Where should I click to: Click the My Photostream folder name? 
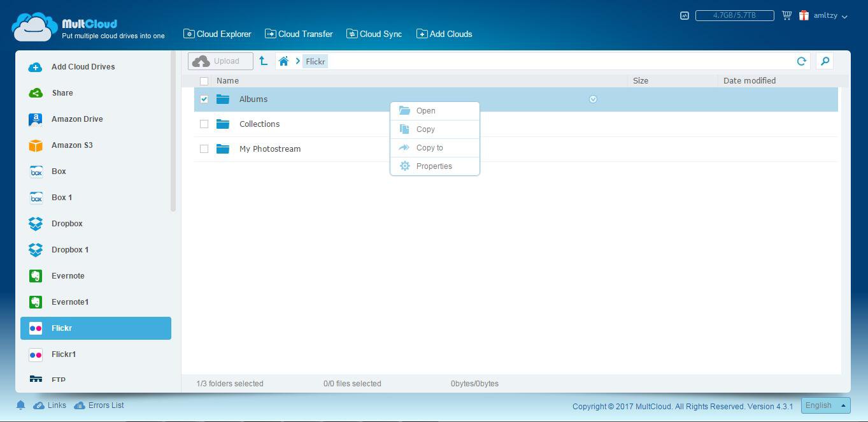(270, 149)
